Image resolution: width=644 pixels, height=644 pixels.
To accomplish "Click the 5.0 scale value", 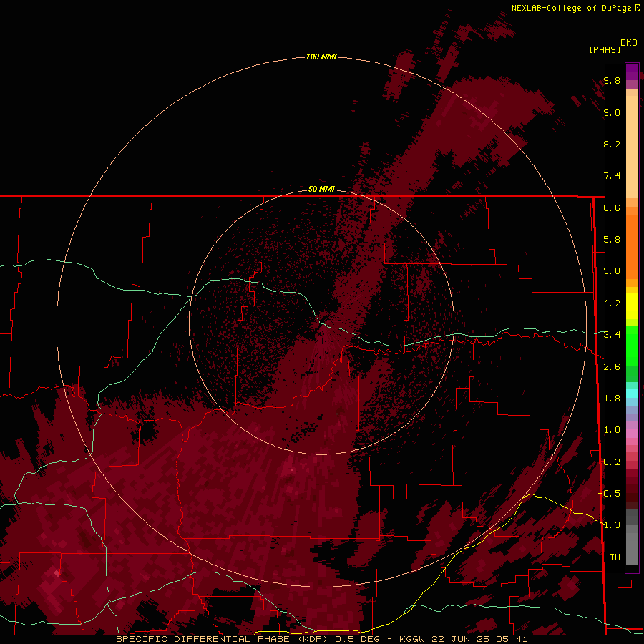I will [x=612, y=271].
